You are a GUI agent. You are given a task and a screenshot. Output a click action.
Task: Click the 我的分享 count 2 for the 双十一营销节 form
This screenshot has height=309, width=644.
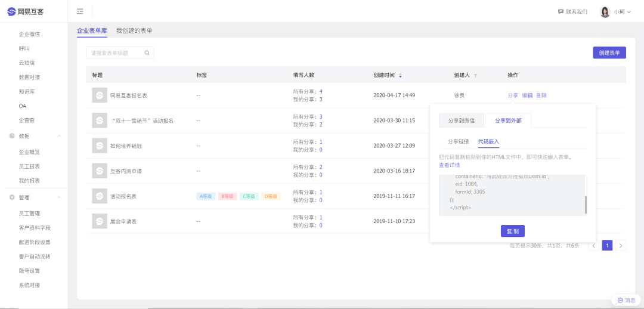pyautogui.click(x=321, y=125)
